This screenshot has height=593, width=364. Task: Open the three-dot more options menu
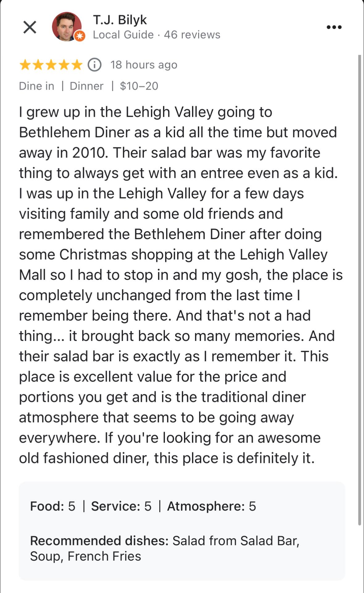[334, 27]
